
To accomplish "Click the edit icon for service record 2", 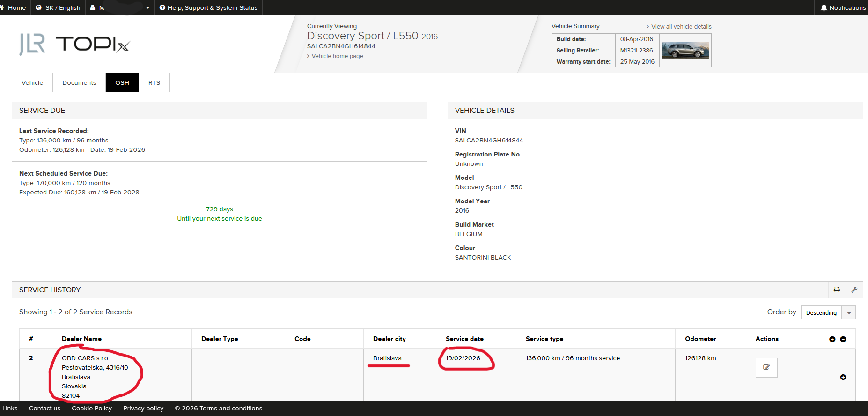I will pyautogui.click(x=766, y=368).
